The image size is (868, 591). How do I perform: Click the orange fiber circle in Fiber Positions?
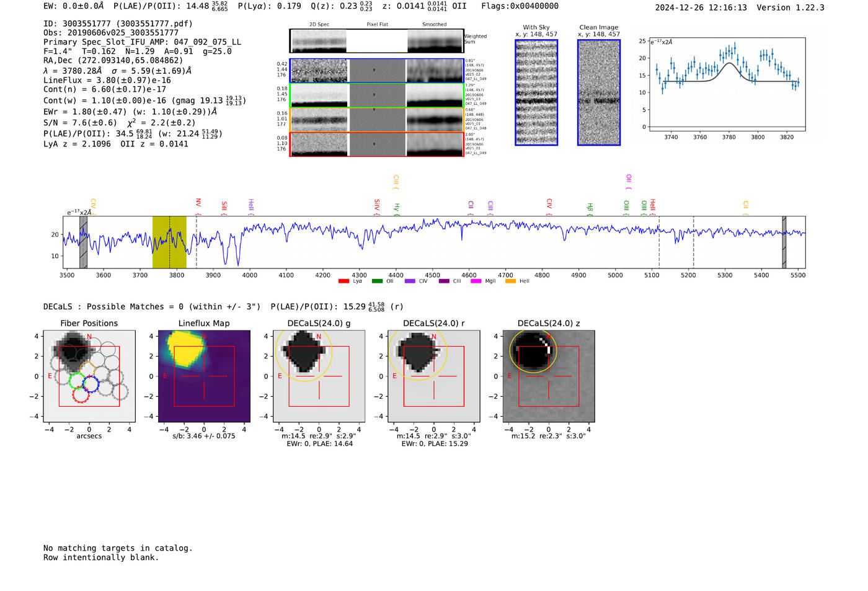(87, 370)
